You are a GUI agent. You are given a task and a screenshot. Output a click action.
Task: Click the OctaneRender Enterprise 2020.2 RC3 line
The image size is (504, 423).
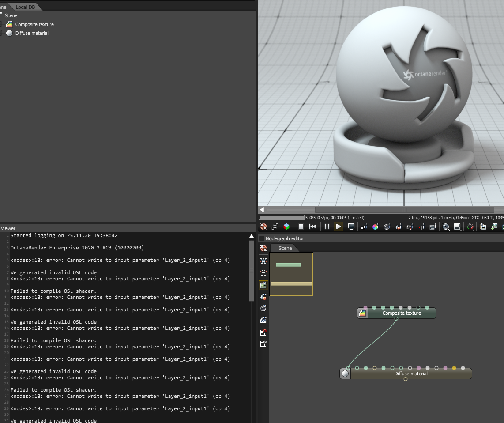point(77,248)
